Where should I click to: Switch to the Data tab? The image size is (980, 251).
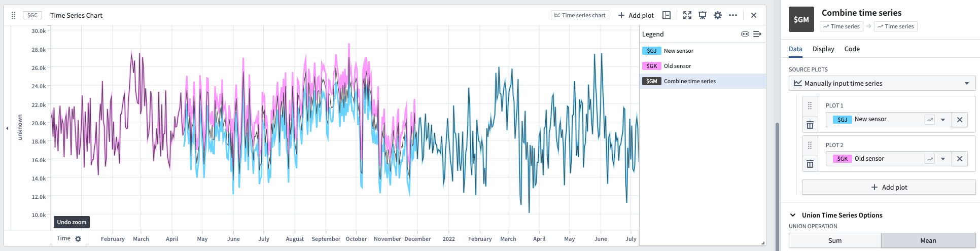(x=795, y=49)
